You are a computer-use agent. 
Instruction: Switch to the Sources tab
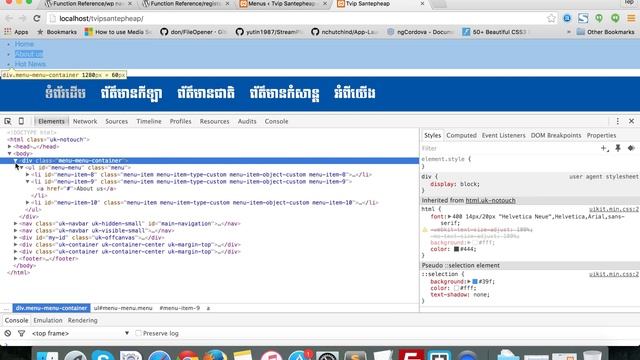(116, 121)
